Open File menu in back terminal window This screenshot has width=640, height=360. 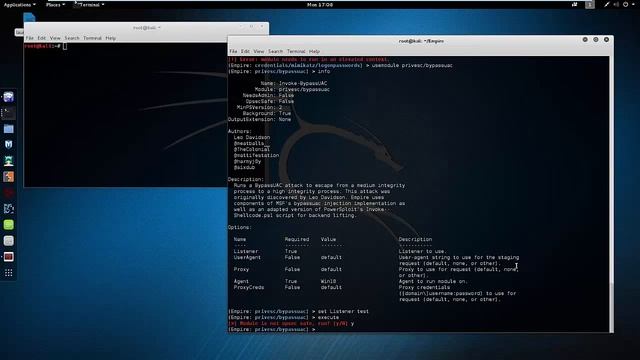(29, 38)
